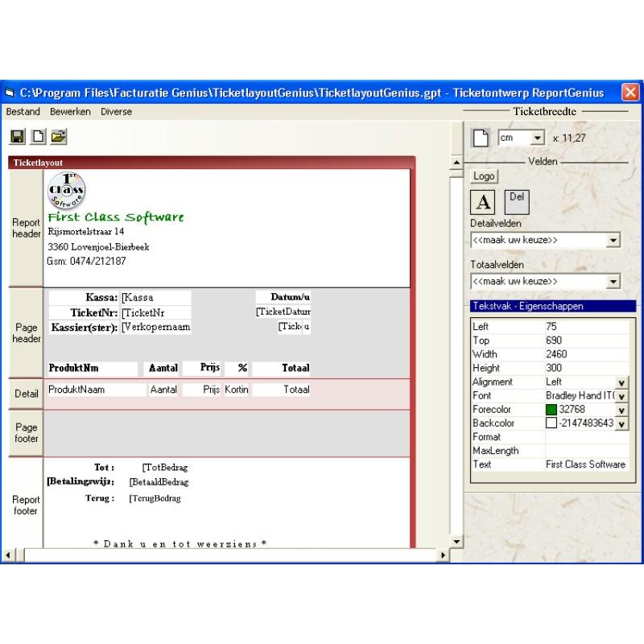Image resolution: width=644 pixels, height=644 pixels.
Task: Edit the Width property value 2460
Action: coord(587,354)
